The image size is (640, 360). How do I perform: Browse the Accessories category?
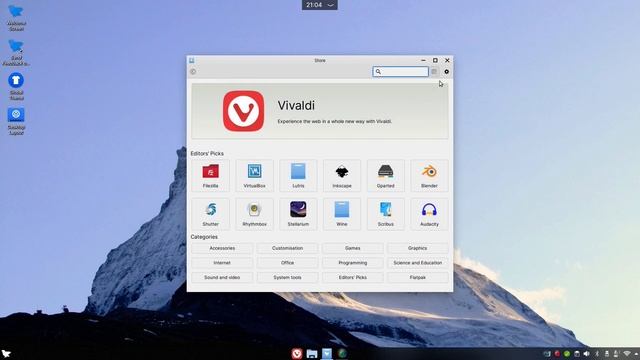click(222, 248)
